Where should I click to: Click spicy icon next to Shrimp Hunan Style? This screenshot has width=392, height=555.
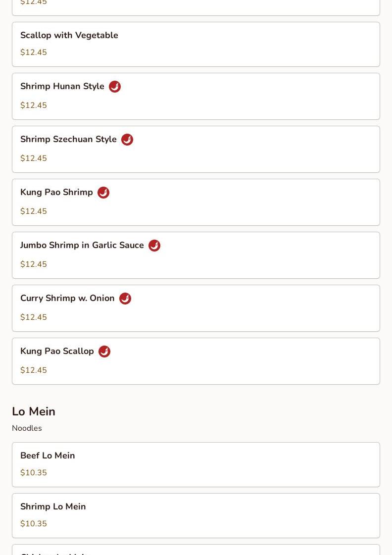click(x=115, y=86)
